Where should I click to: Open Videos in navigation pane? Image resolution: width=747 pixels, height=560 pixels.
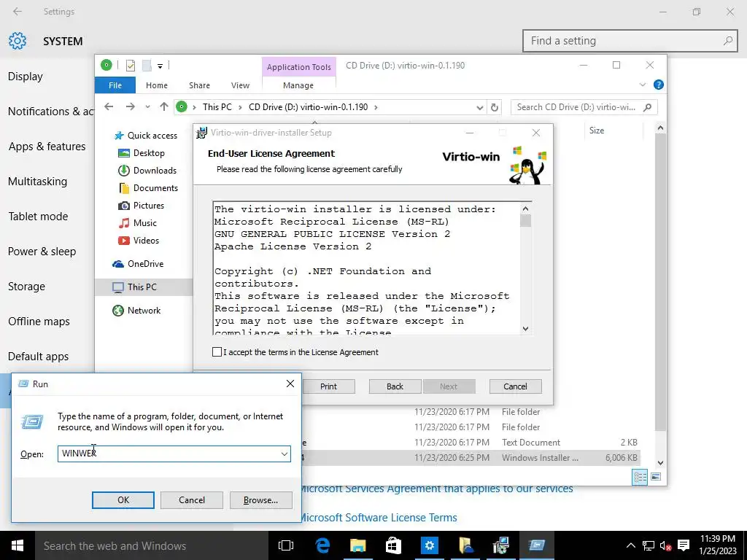pyautogui.click(x=138, y=241)
